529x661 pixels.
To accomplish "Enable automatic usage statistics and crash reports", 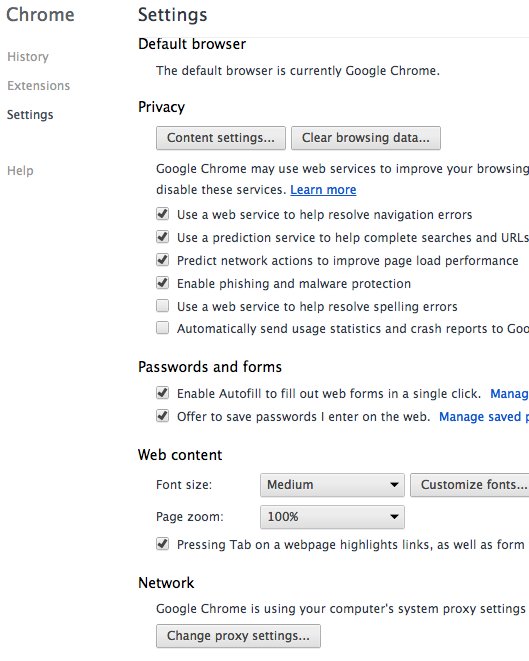I will point(162,328).
